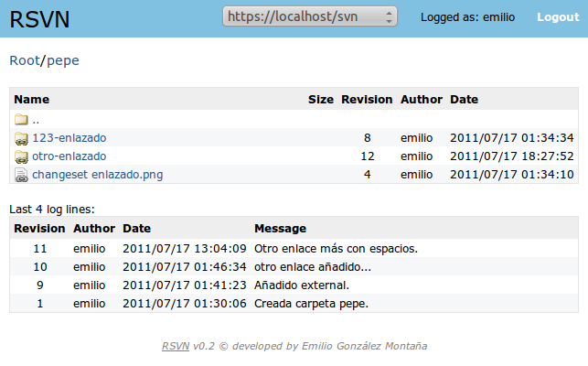Click message "otro enlace añadido..."
Image resolution: width=588 pixels, height=366 pixels.
[313, 267]
